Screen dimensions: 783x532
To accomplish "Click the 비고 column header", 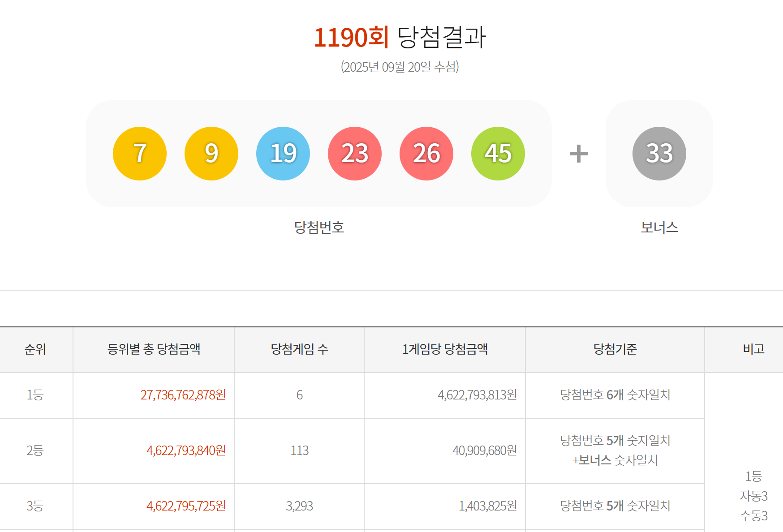I will click(x=753, y=349).
